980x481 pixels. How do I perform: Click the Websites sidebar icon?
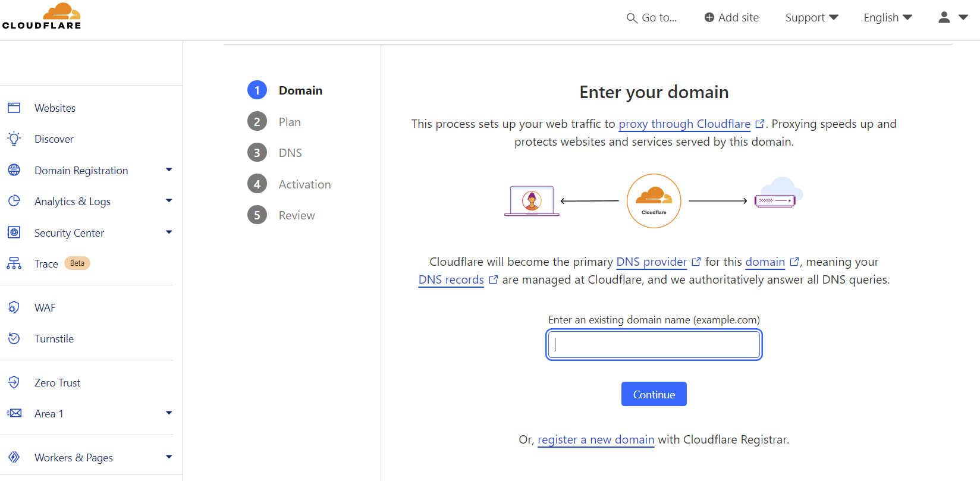pos(14,108)
